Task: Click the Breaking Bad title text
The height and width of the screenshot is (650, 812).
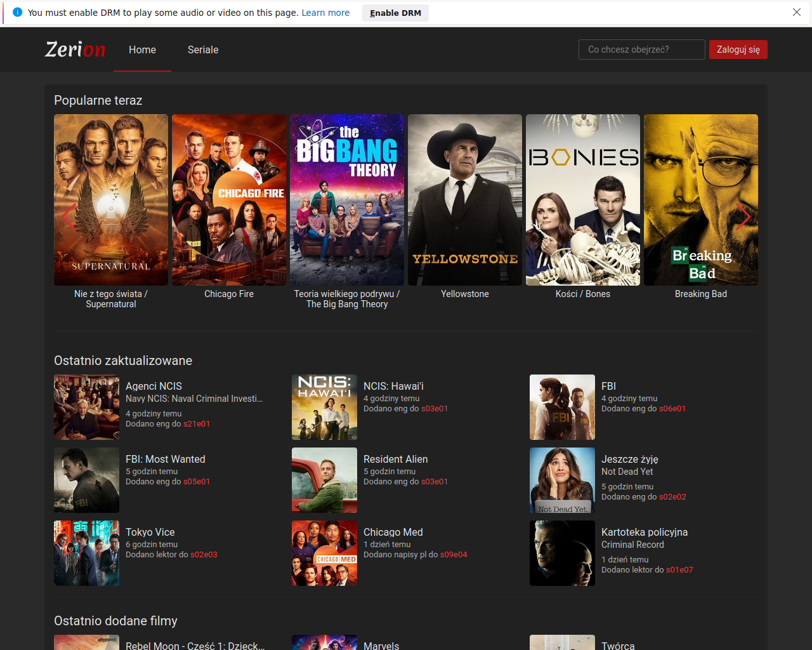Action: (701, 294)
